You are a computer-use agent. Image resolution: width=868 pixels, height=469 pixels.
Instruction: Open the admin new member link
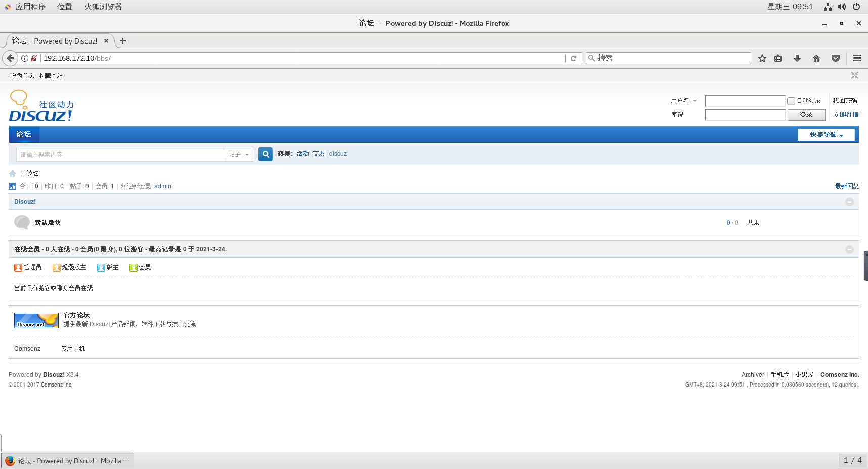click(x=163, y=186)
